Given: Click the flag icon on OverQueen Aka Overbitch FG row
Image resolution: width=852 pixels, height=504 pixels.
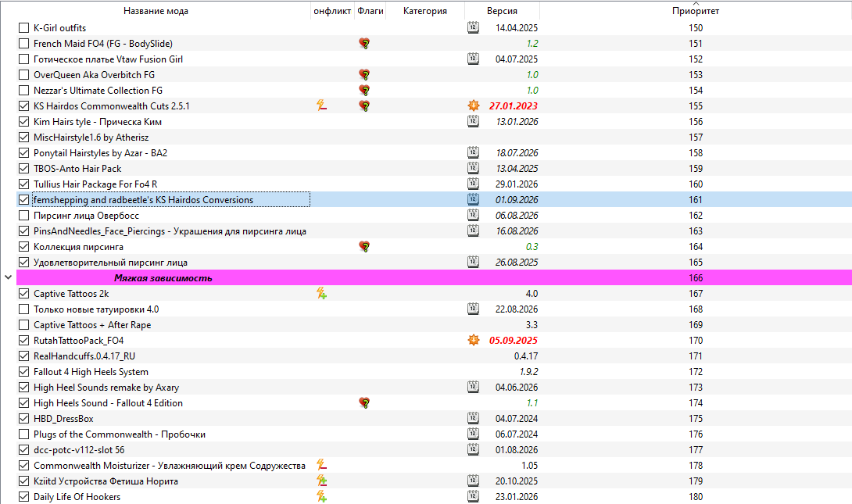Looking at the screenshot, I should [364, 75].
